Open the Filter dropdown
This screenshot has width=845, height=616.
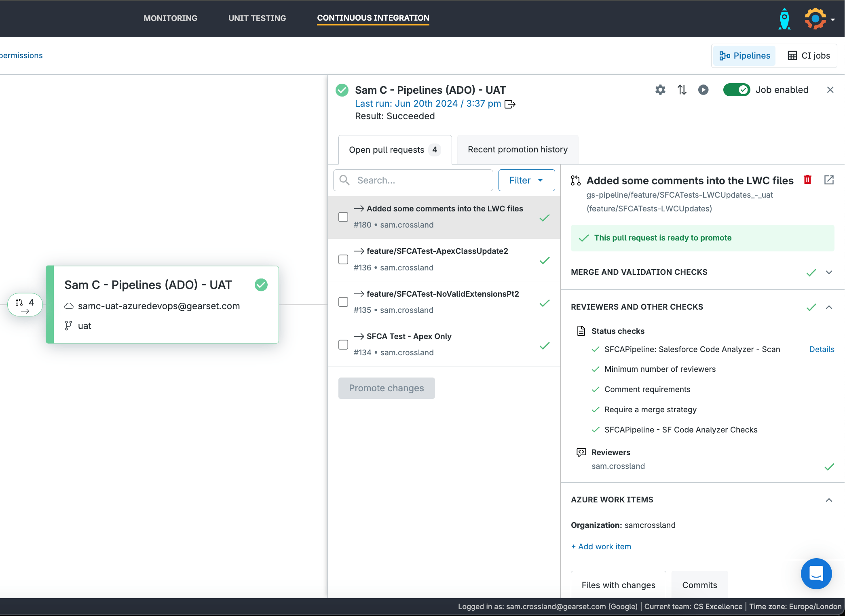pos(526,180)
